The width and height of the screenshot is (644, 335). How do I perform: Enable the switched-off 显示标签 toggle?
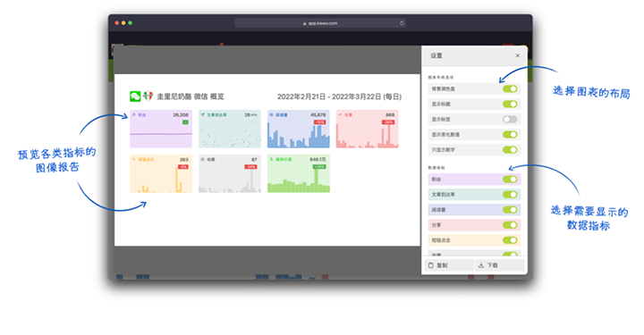coord(510,120)
